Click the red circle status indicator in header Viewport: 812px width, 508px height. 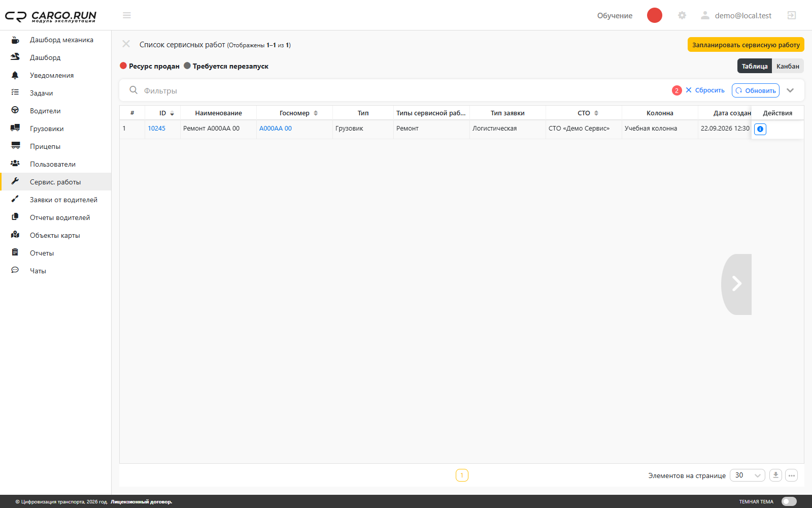point(655,15)
